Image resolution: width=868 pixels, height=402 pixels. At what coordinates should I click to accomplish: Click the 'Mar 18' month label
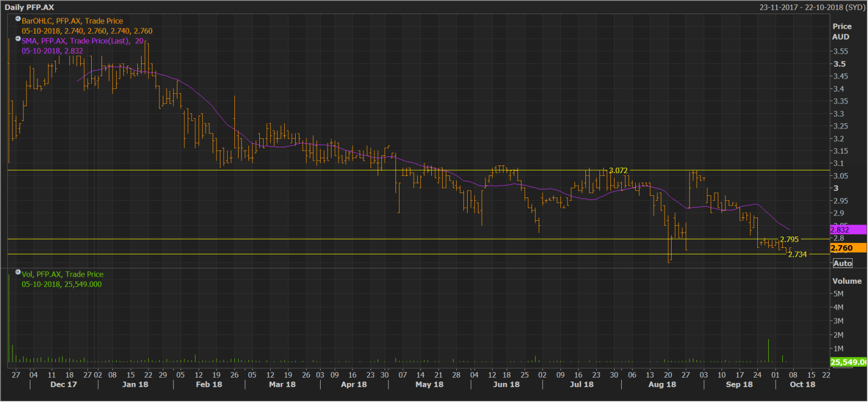pos(282,384)
